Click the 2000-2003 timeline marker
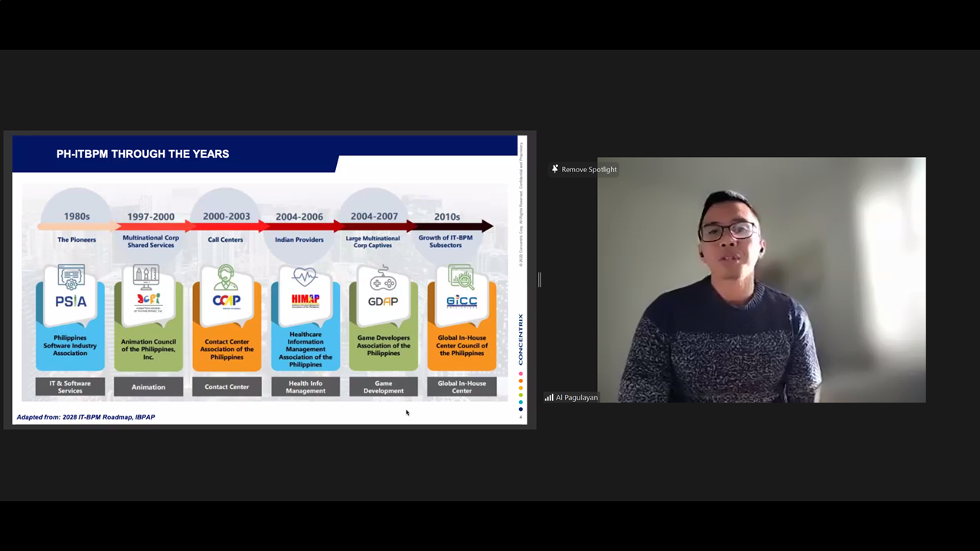Viewport: 980px width, 551px height. pyautogui.click(x=227, y=217)
